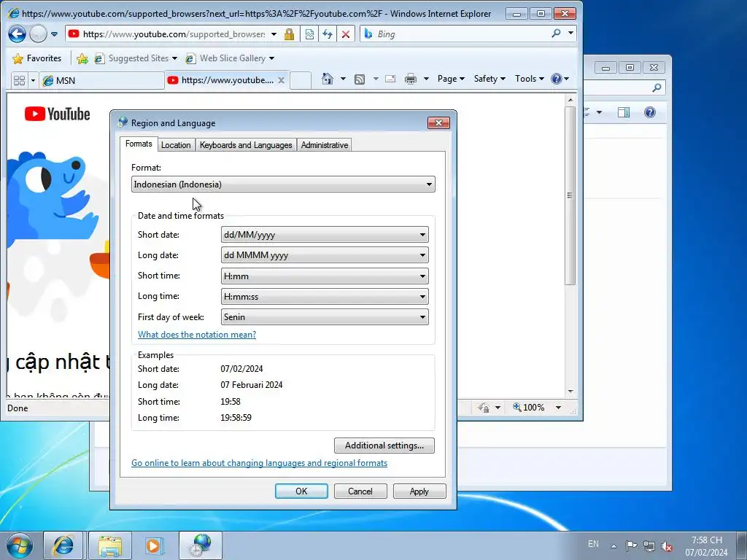Switch to the Keyboards and Languages tab
The width and height of the screenshot is (747, 560).
(246, 145)
